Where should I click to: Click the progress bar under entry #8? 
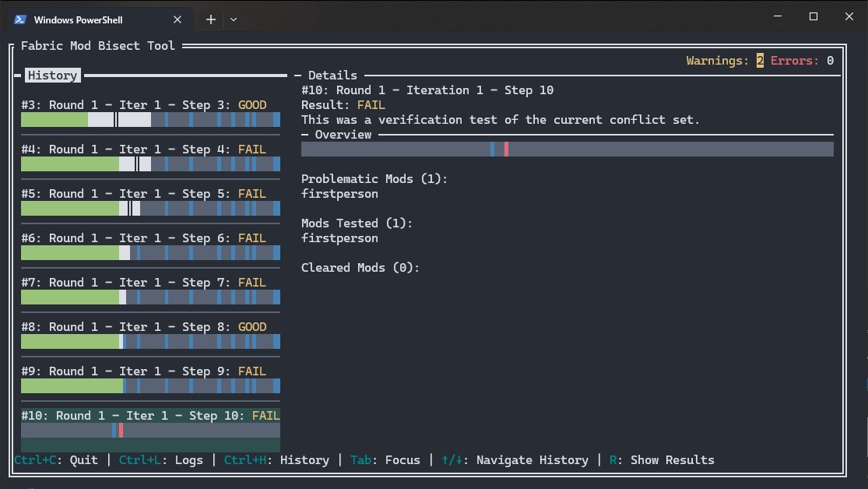pyautogui.click(x=150, y=341)
